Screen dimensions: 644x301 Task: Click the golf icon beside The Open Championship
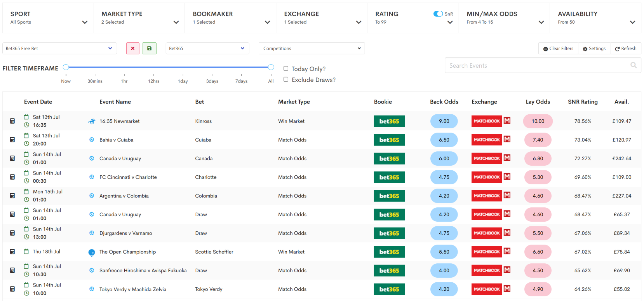[x=92, y=253]
